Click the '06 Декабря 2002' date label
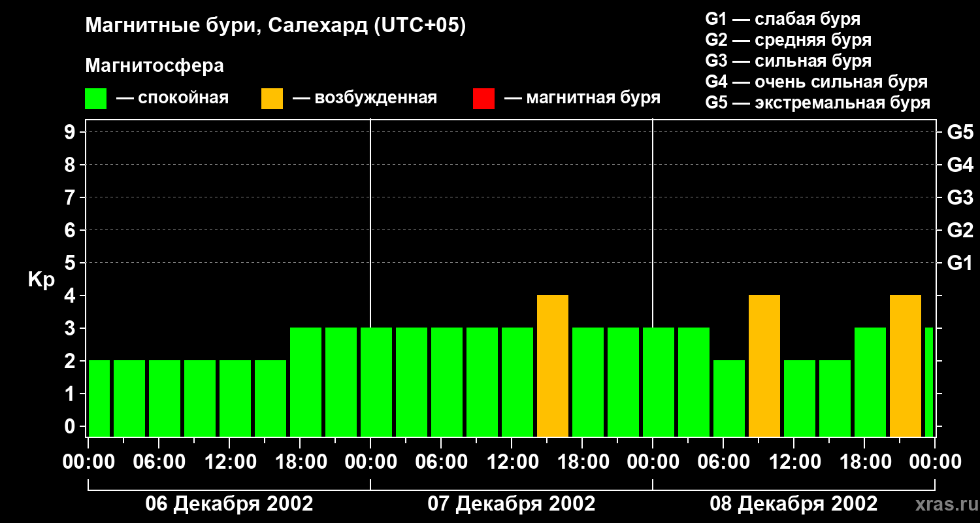 [x=229, y=504]
